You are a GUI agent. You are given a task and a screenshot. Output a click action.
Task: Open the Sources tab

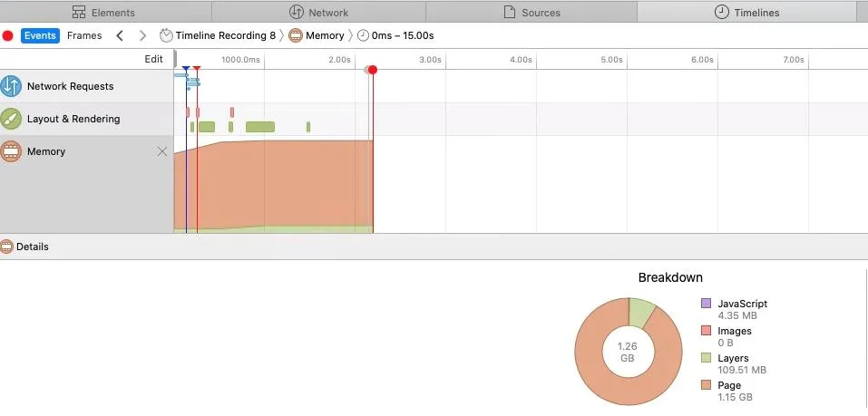pos(531,12)
